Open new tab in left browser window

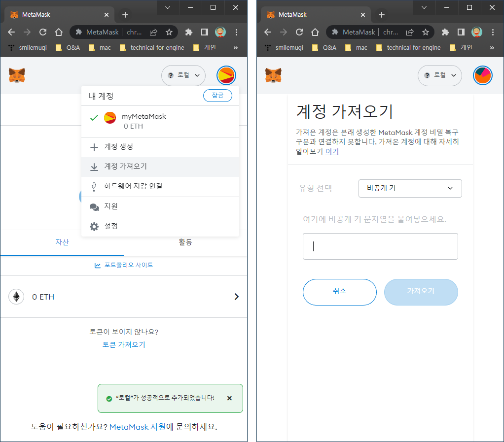coord(125,15)
